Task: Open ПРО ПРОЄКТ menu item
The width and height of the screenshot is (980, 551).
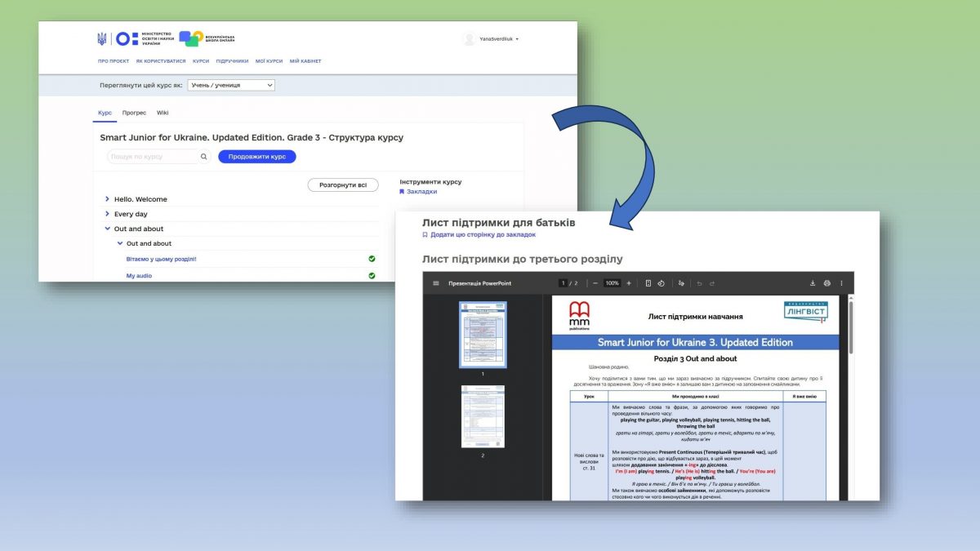Action: coord(114,61)
